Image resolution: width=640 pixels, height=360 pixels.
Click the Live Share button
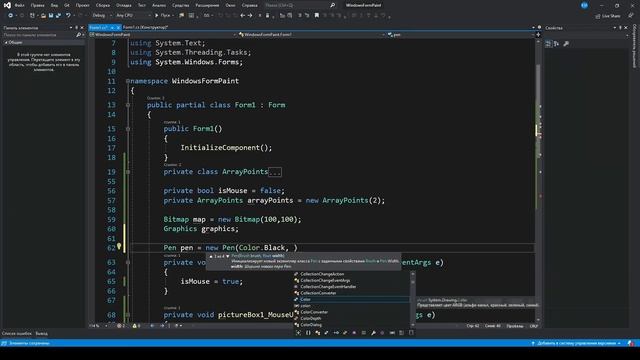click(x=608, y=16)
